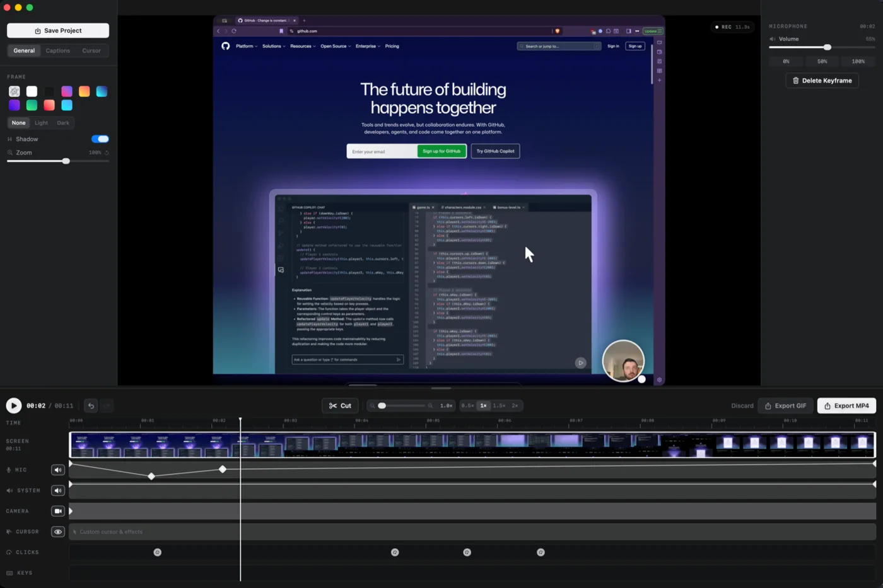The image size is (883, 588).
Task: Click the frame Zoom slider handle
Action: (x=66, y=161)
